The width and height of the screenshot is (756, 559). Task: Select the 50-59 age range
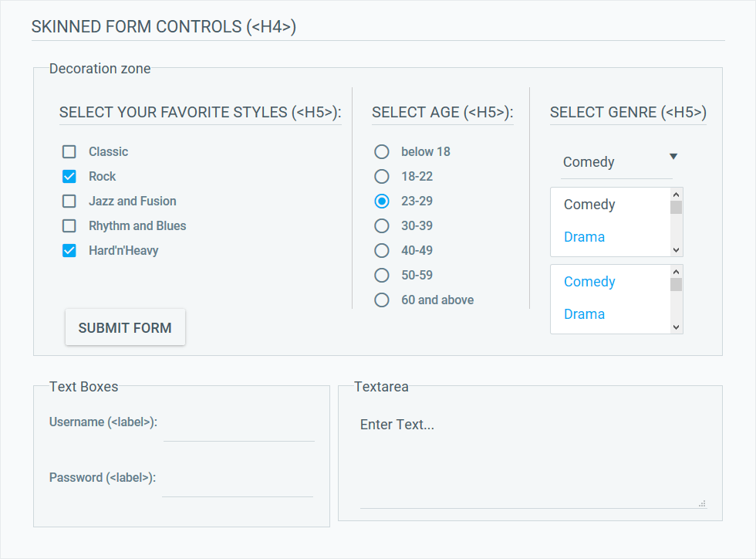coord(381,275)
